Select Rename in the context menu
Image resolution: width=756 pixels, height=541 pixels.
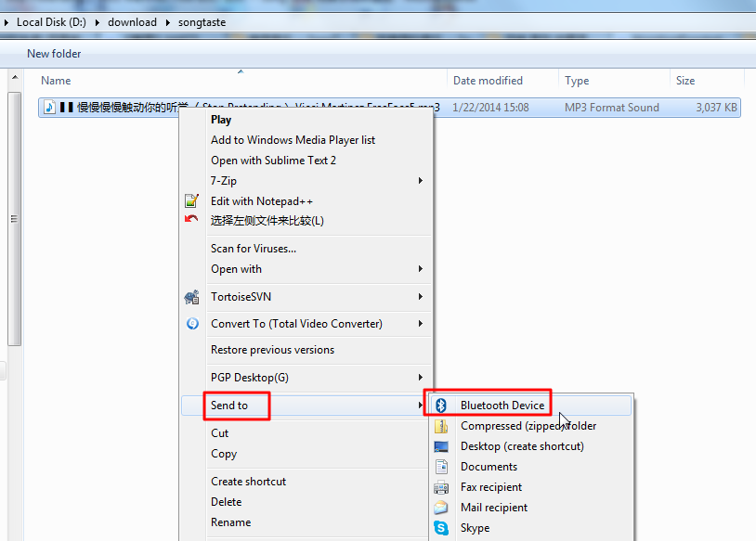(x=230, y=522)
